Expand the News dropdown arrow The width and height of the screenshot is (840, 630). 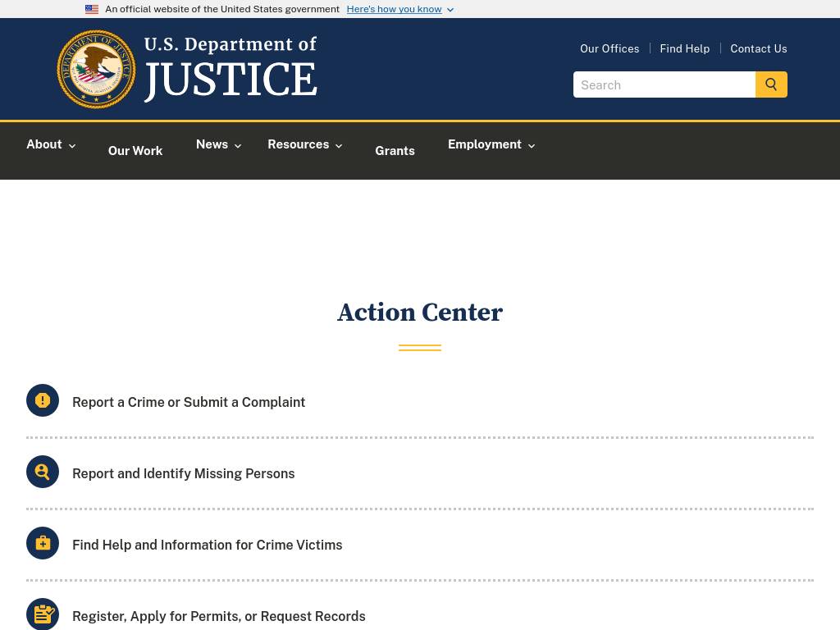pyautogui.click(x=238, y=146)
